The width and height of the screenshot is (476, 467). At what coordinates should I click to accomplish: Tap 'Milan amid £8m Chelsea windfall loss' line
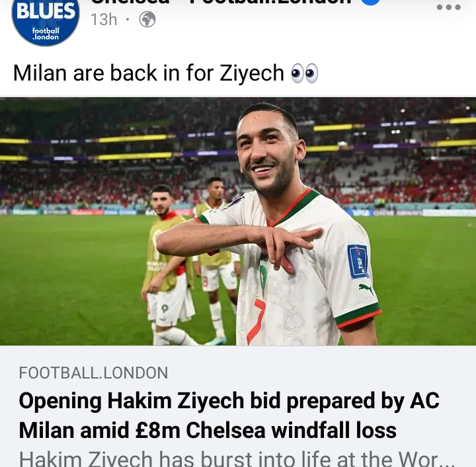208,430
